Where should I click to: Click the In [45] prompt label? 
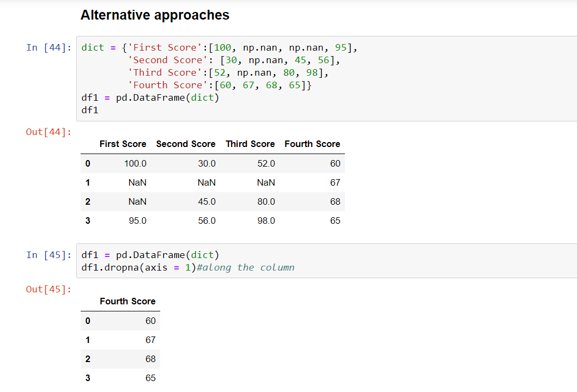tap(49, 254)
